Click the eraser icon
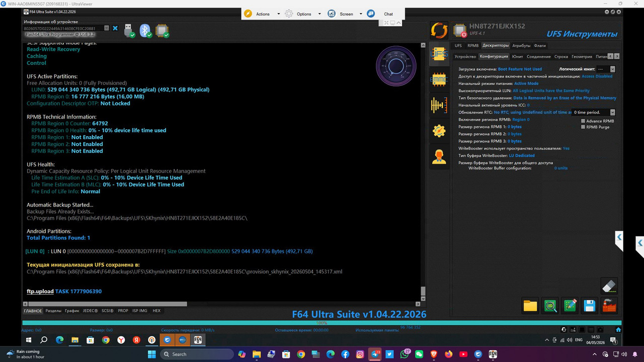The width and height of the screenshot is (644, 362). click(x=609, y=286)
